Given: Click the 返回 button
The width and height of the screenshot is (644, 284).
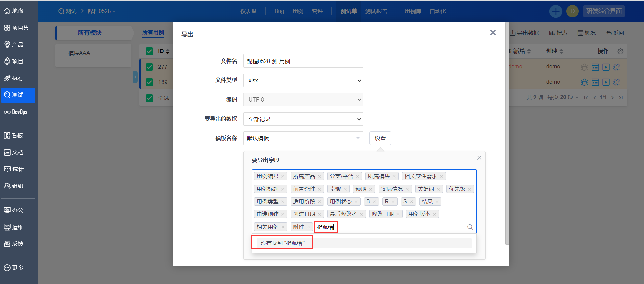Looking at the screenshot, I should coord(615,33).
